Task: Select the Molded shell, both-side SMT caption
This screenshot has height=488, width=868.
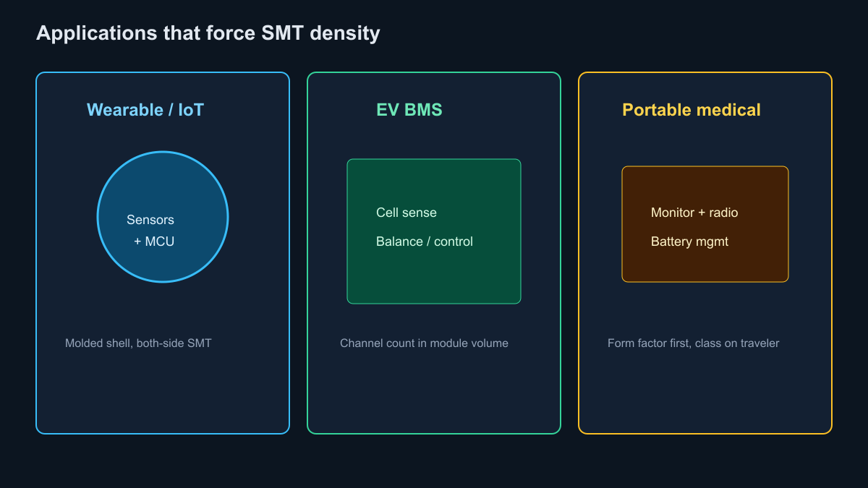Action: (138, 343)
